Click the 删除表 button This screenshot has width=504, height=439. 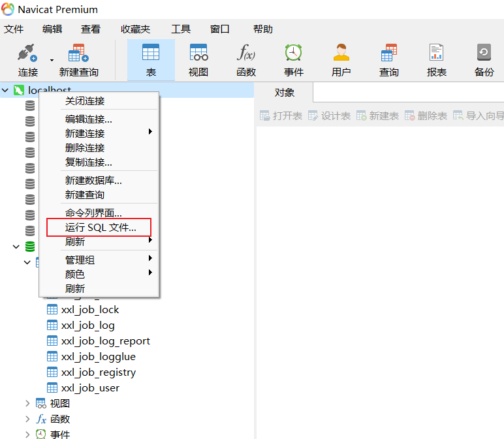point(426,115)
